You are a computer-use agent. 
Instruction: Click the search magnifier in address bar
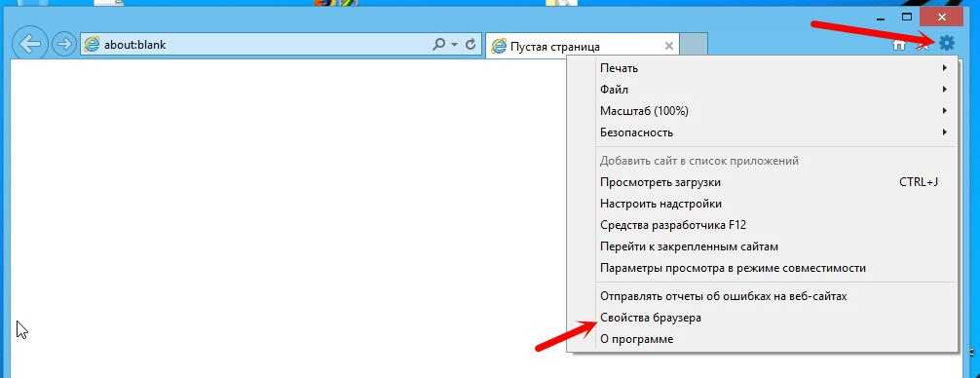click(439, 45)
